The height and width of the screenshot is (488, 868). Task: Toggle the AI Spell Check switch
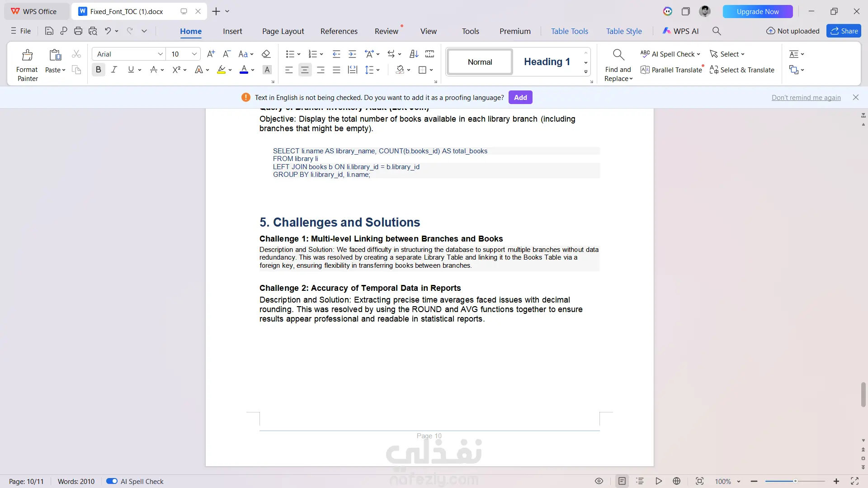[x=112, y=481]
